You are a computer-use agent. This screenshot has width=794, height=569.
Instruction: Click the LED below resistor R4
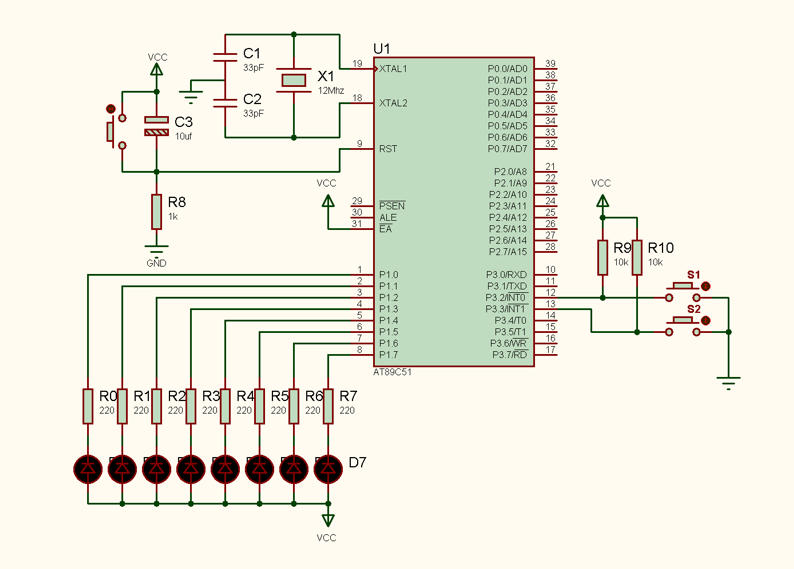[x=225, y=469]
